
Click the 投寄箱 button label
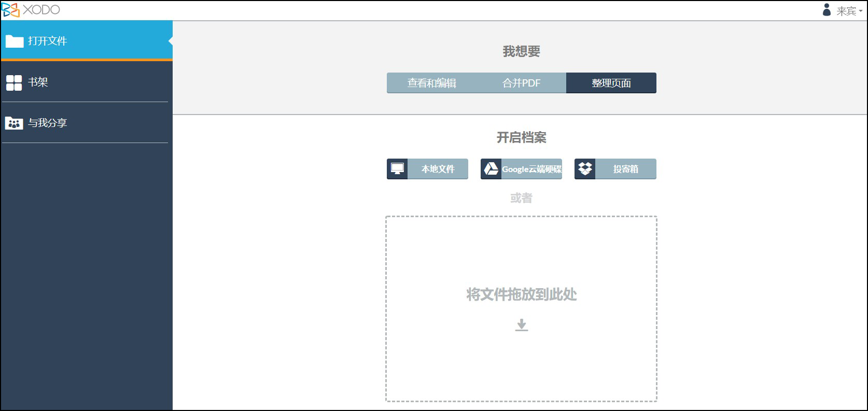(626, 169)
